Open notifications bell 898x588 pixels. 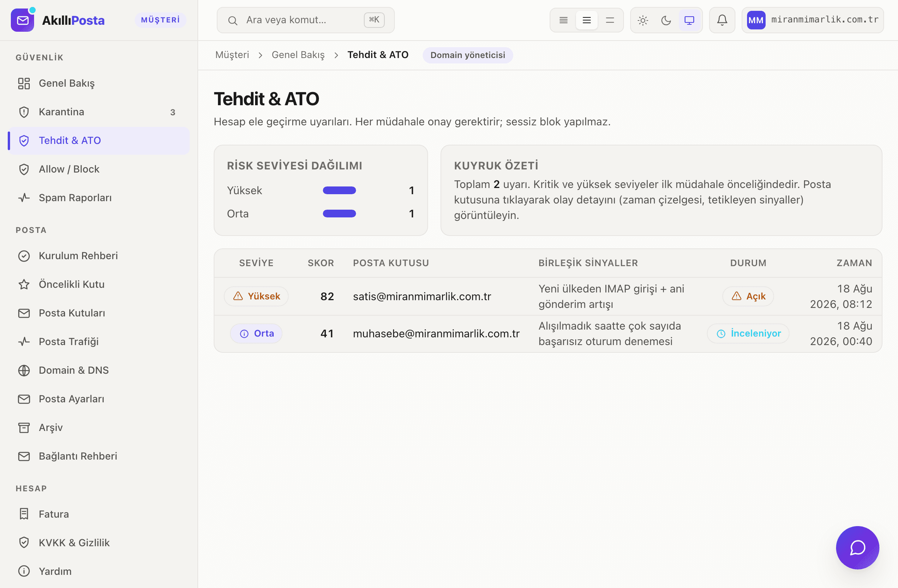(x=722, y=20)
